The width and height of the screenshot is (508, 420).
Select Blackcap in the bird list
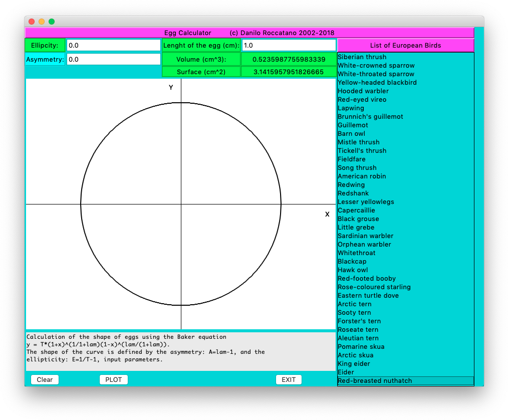[x=352, y=262]
